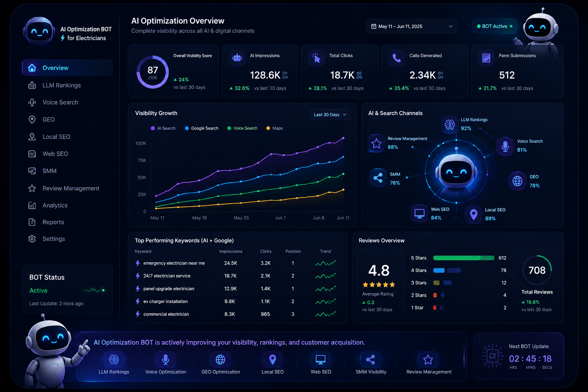Select keyword 'emergency electrician near me'
Image resolution: width=588 pixels, height=392 pixels.
[x=174, y=263]
